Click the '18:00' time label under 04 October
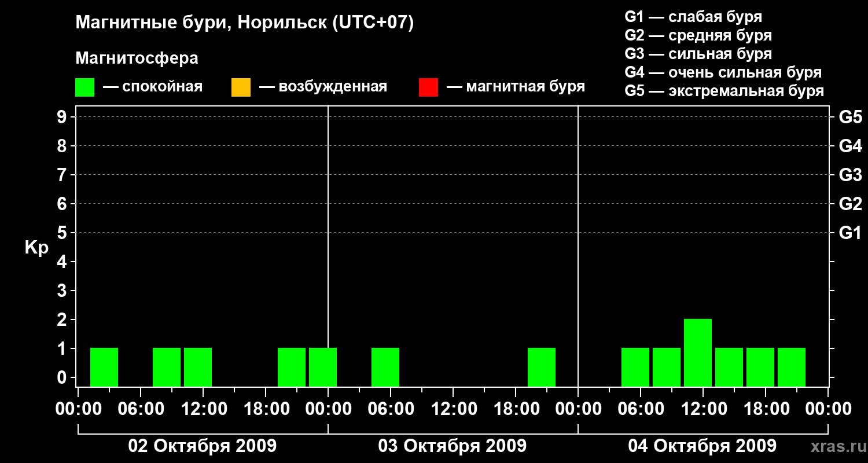 [x=766, y=409]
